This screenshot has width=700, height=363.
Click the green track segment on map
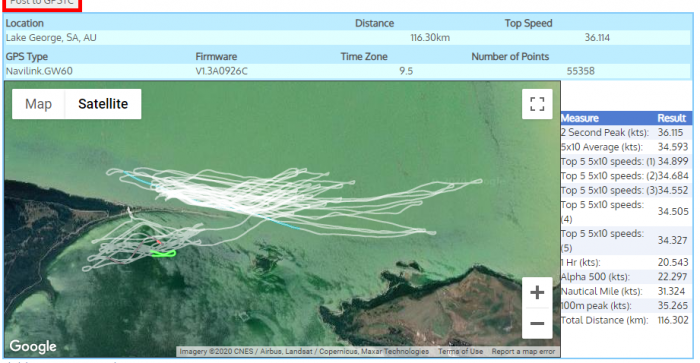point(163,254)
